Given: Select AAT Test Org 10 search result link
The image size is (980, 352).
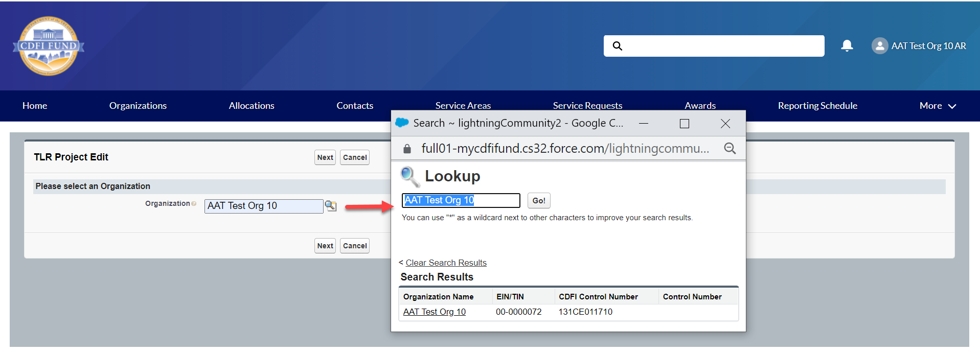Looking at the screenshot, I should [435, 312].
